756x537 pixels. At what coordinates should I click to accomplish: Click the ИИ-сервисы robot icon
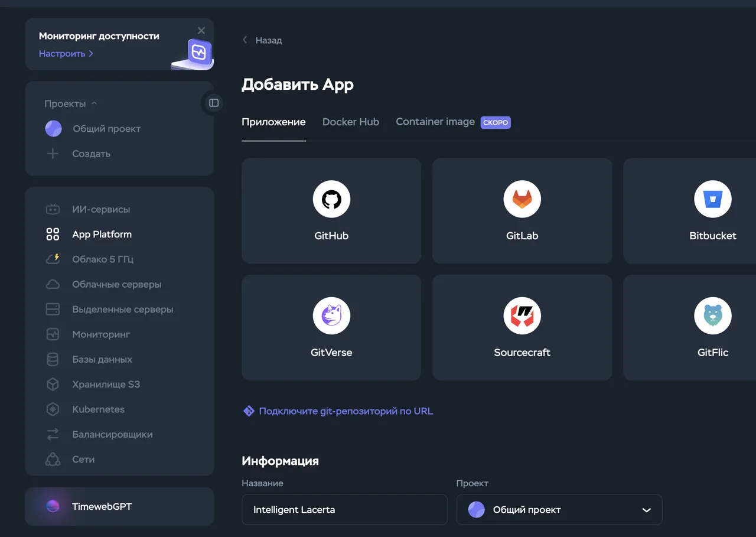(x=53, y=210)
